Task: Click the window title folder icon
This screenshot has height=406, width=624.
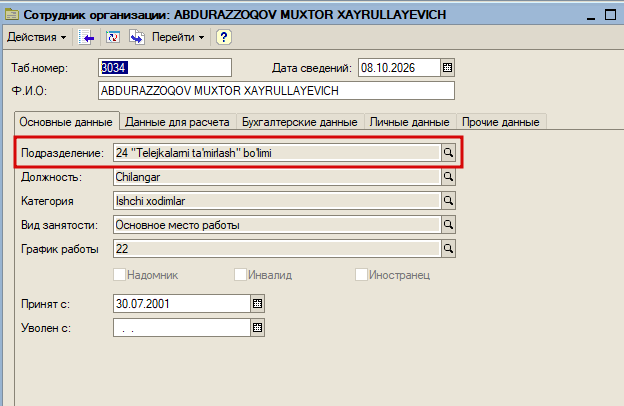Action: [12, 15]
